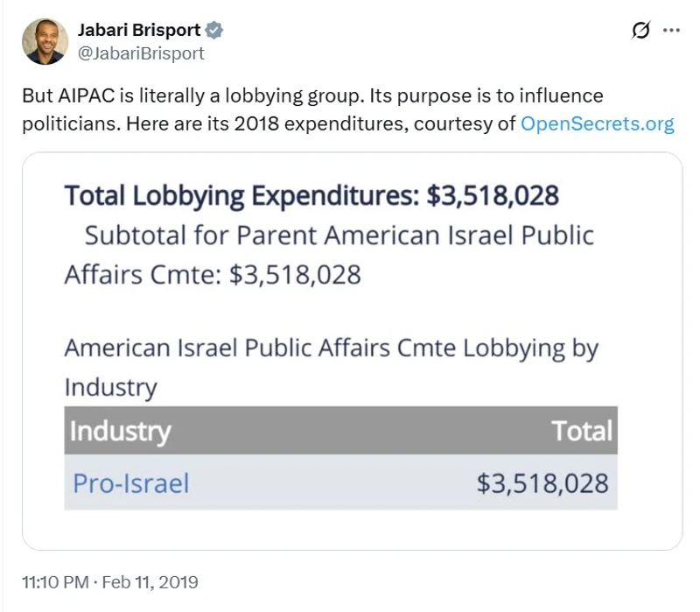The height and width of the screenshot is (612, 700).
Task: Open the Jabari Brisport display name link
Action: click(140, 31)
